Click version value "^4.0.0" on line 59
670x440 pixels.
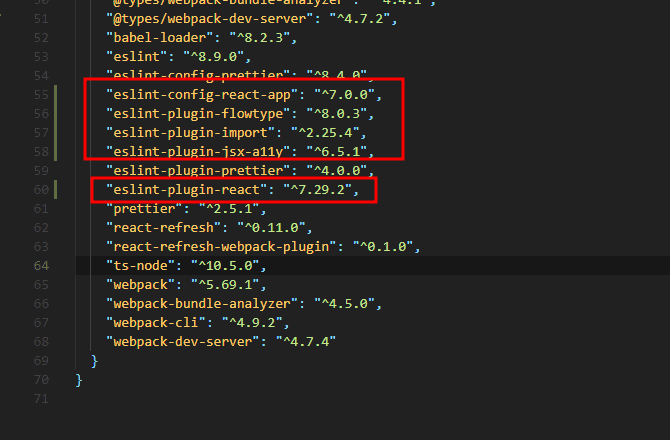pyautogui.click(x=337, y=171)
